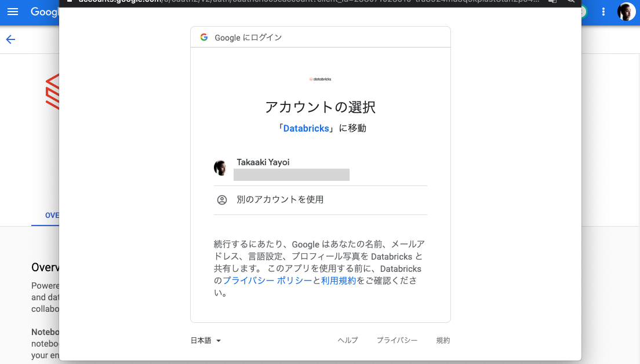Viewport: 640px width, 364px height.
Task: Click the プライバシー footer link
Action: (397, 340)
